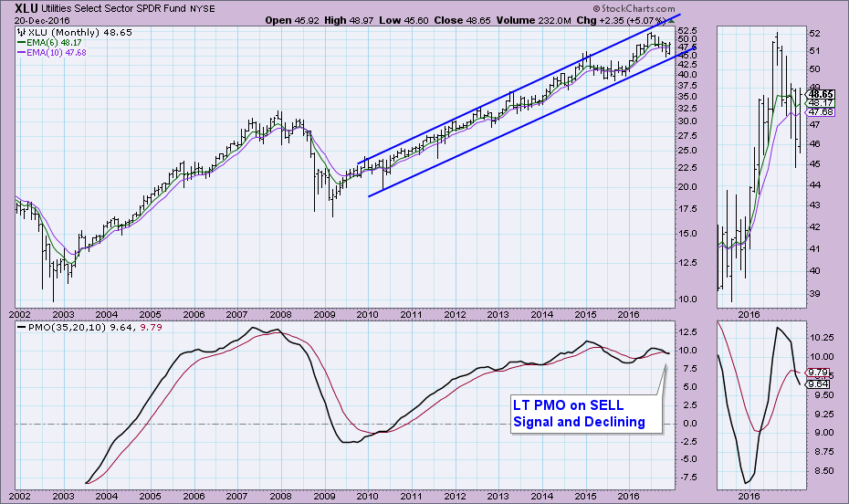Click the candlestick symbol icon before XLU (Monthly)
This screenshot has width=849, height=504.
[x=22, y=33]
